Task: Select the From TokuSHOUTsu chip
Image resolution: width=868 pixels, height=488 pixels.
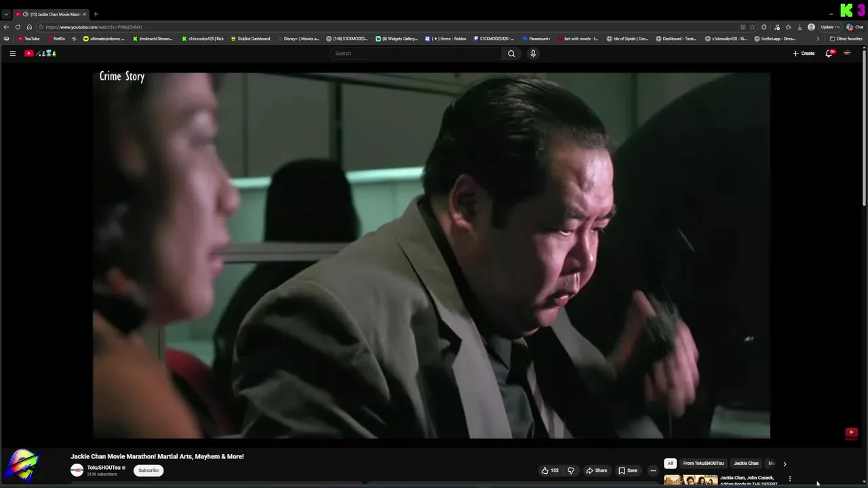Action: (x=703, y=464)
